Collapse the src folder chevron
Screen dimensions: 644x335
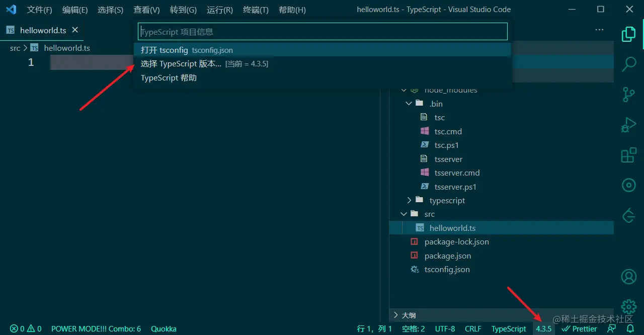[x=404, y=214]
